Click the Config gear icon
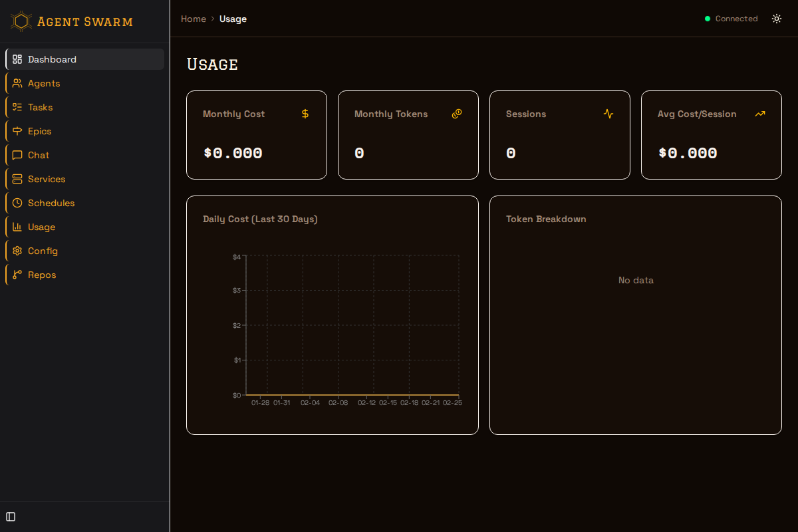The height and width of the screenshot is (532, 798). 17,251
